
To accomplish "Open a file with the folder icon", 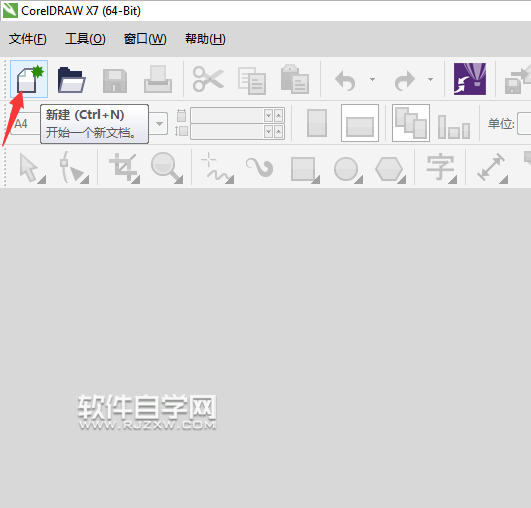I will coord(71,80).
